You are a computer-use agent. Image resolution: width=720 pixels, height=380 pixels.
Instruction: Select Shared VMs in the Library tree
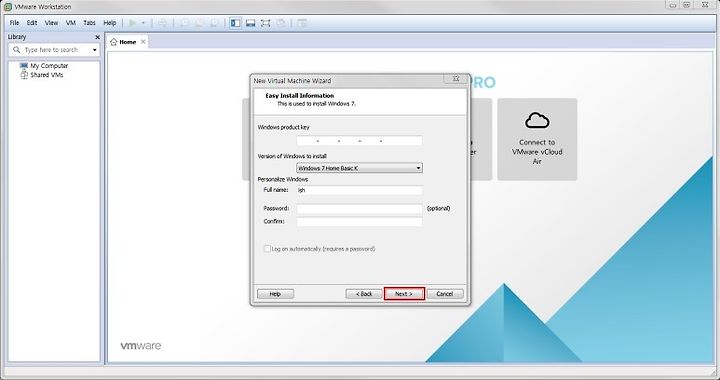(x=46, y=75)
